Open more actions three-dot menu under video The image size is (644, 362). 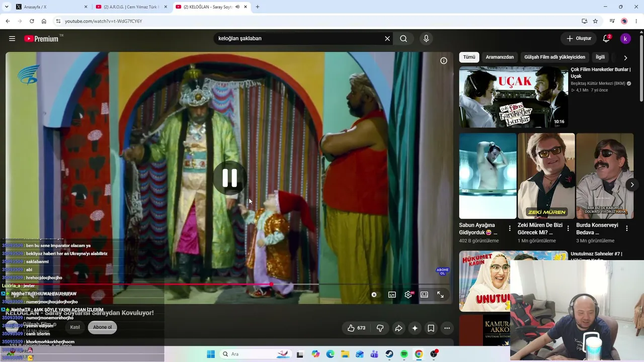pyautogui.click(x=447, y=328)
